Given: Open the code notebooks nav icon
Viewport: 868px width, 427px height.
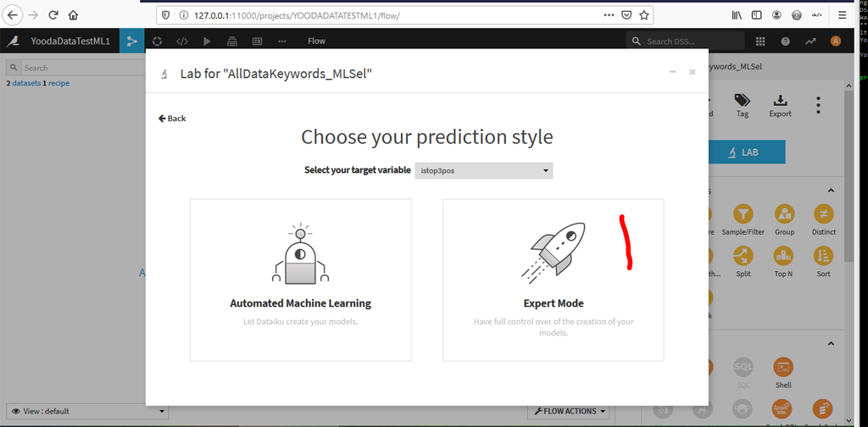Looking at the screenshot, I should [182, 41].
